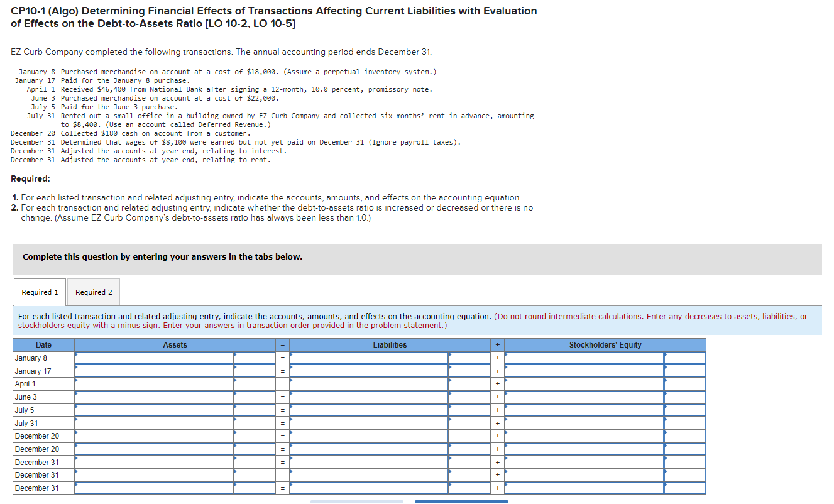Expand the Assets account dropdown for January 17
The image size is (834, 504).
[x=153, y=371]
